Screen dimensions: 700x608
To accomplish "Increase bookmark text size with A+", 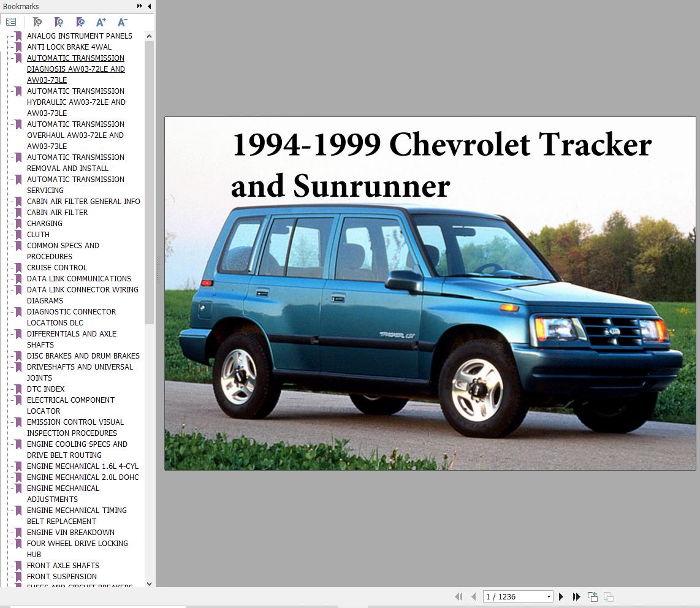I will 101,21.
